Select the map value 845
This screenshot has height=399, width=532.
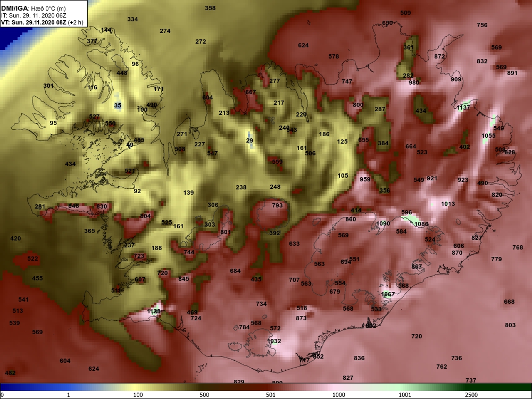point(184,279)
